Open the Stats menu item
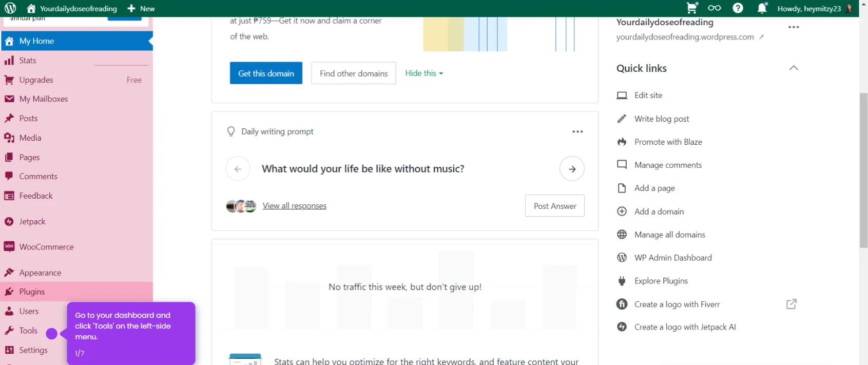This screenshot has width=868, height=365. pyautogui.click(x=76, y=61)
